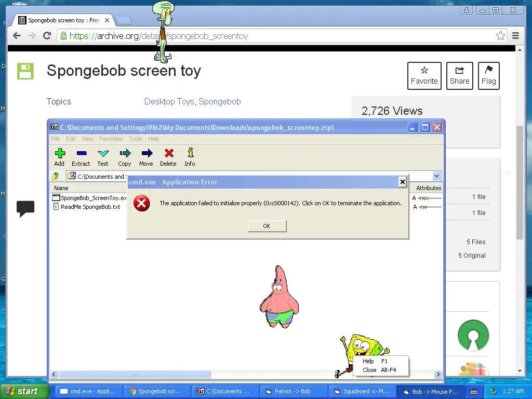Click the browser scrollbar down arrow
532x399 pixels.
pyautogui.click(x=520, y=371)
